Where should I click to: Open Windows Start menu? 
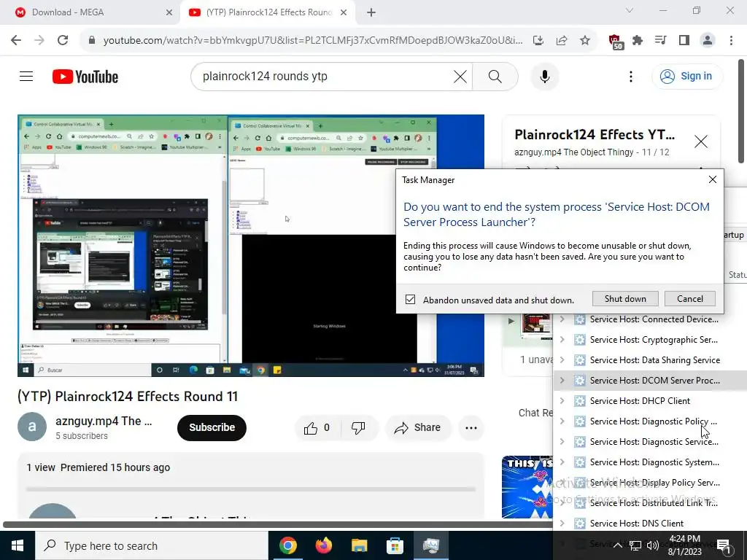pos(18,545)
